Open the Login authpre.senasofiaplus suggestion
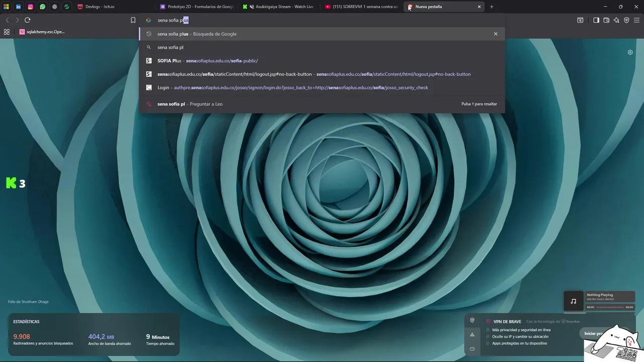Screen dimensions: 644x362 [322, 87]
